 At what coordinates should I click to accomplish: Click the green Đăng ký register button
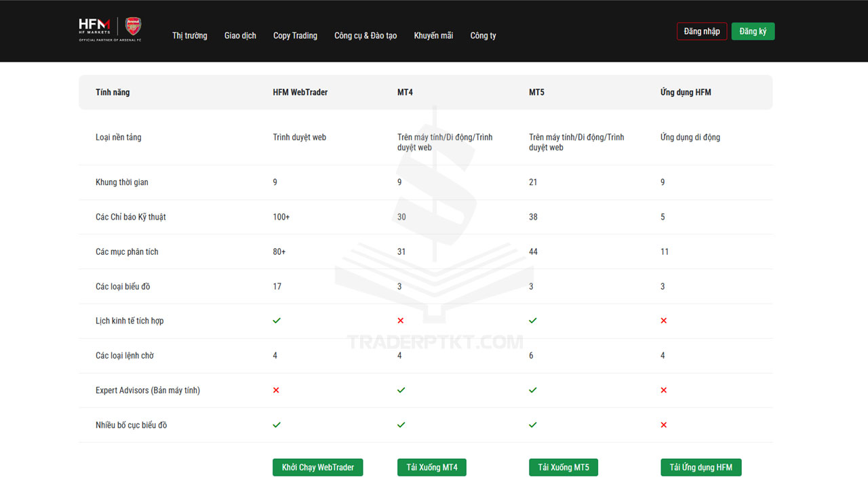click(x=753, y=31)
